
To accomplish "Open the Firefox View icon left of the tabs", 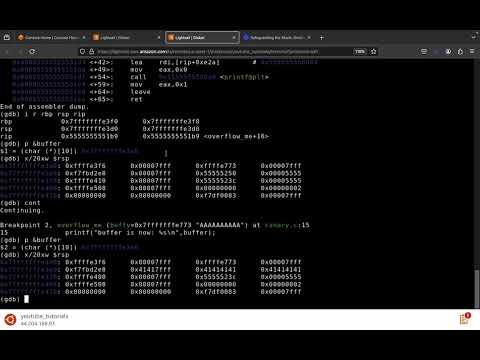I will pos(7,37).
